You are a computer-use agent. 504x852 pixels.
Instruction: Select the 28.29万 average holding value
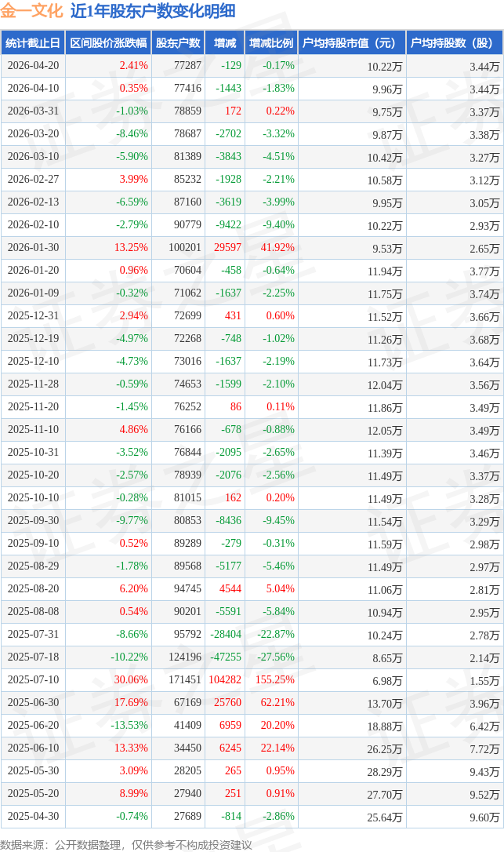(385, 771)
